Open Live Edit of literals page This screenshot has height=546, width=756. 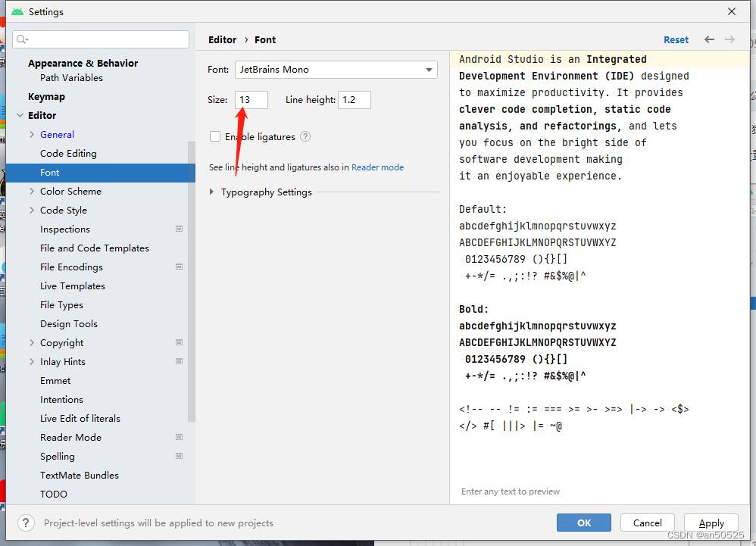[x=80, y=418]
